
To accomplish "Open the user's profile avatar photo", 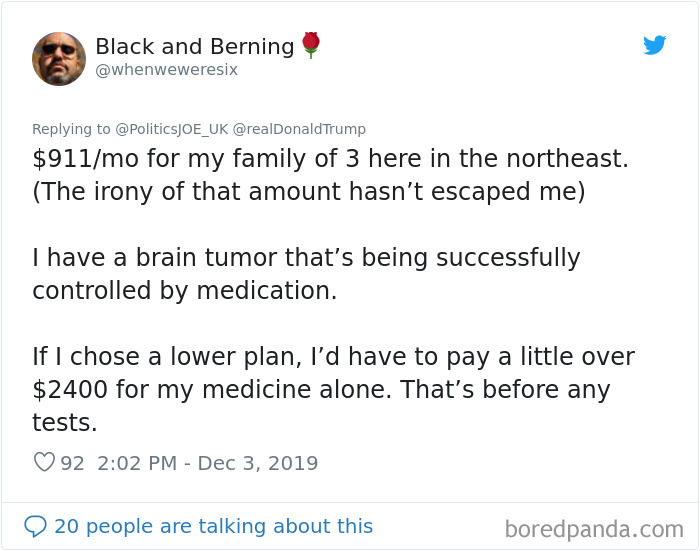I will click(59, 58).
